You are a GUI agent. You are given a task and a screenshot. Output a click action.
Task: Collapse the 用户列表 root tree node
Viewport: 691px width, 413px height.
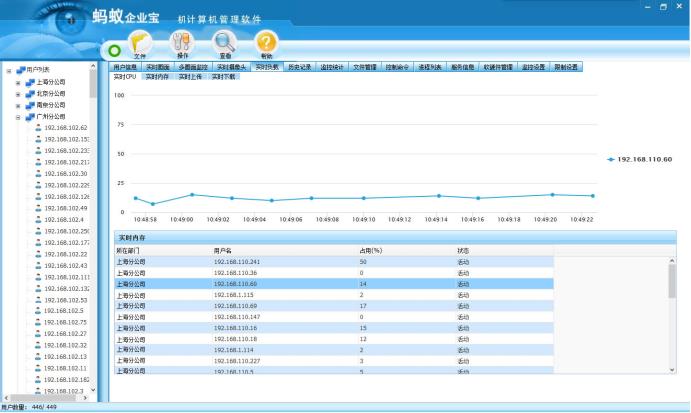(8, 71)
